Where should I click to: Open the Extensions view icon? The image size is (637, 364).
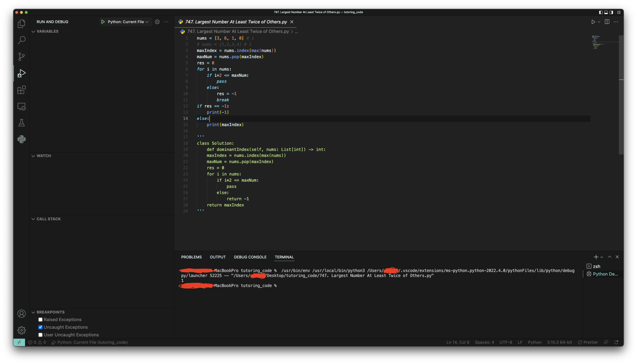(x=21, y=90)
